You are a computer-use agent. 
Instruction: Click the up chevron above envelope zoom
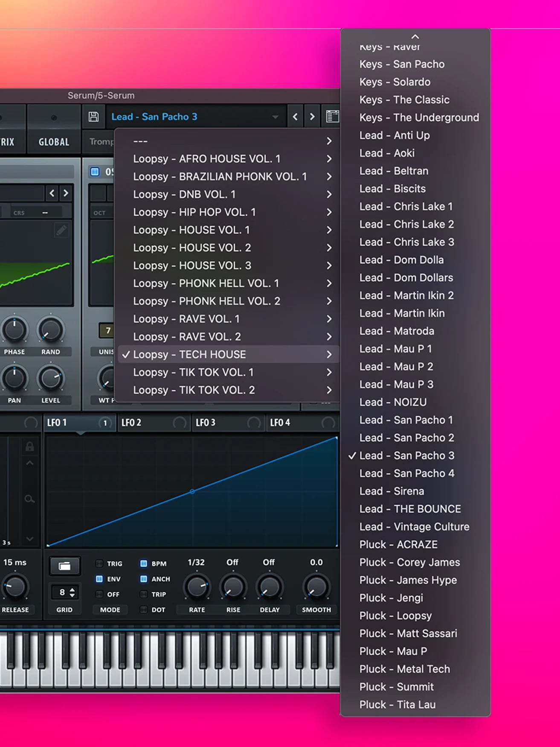(x=29, y=463)
